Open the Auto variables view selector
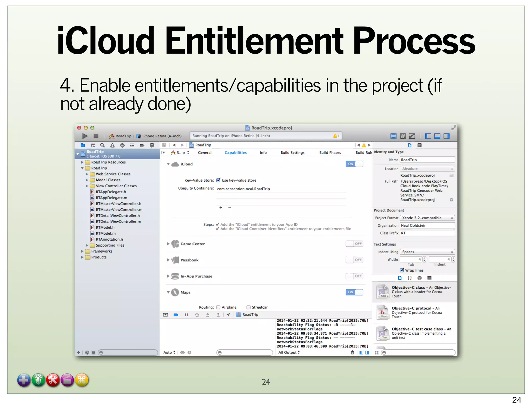Screen dimensions: 532x411 coord(169,353)
